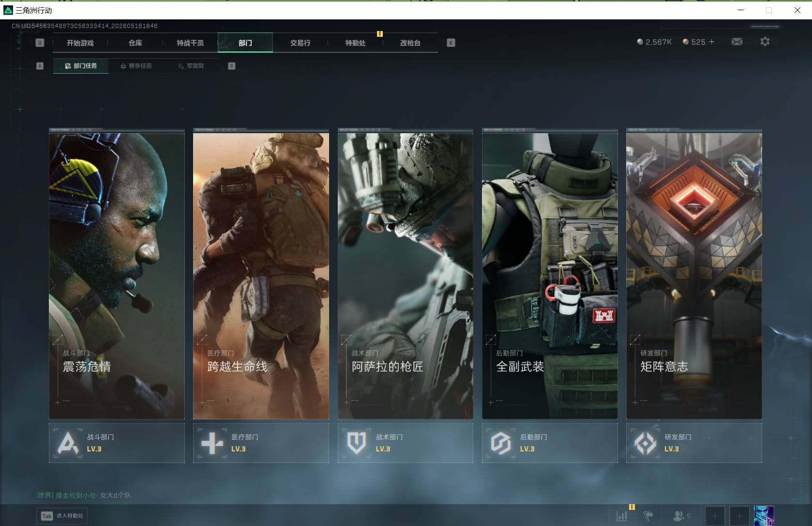Open the 阿萨拉的枪匠 tactical department card
Screen dimensions: 812x526
click(406, 276)
